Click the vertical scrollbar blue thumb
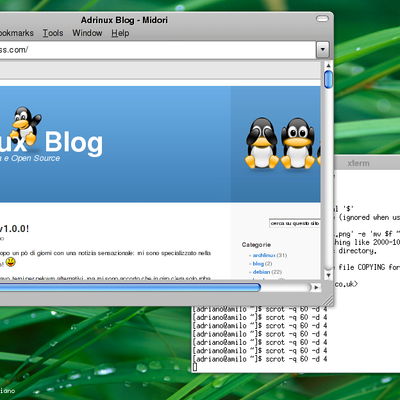 pos(328,79)
